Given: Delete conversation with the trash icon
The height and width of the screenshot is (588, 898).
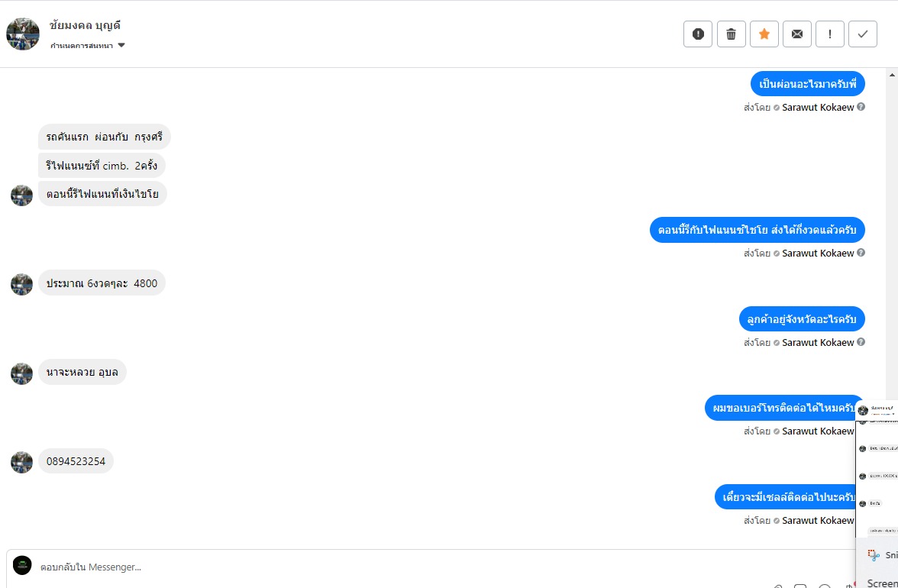Looking at the screenshot, I should coord(731,34).
